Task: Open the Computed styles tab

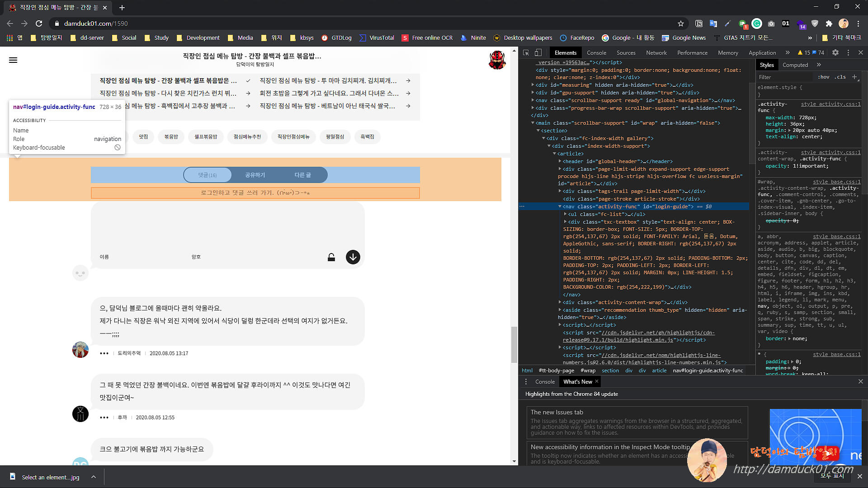Action: [795, 65]
